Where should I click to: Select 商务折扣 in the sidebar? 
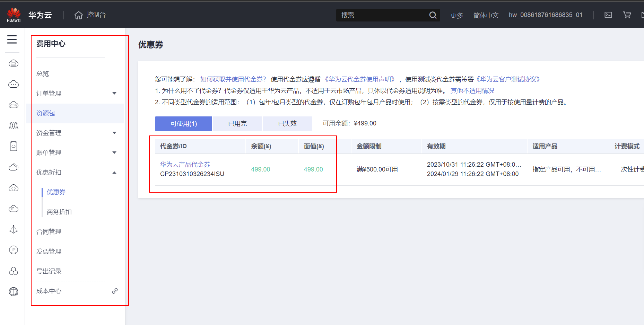point(59,212)
